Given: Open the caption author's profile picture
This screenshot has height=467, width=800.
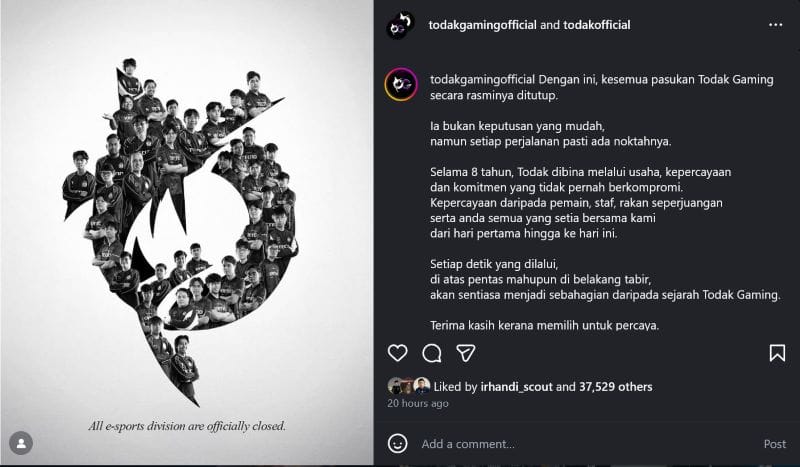Looking at the screenshot, I should pyautogui.click(x=400, y=84).
